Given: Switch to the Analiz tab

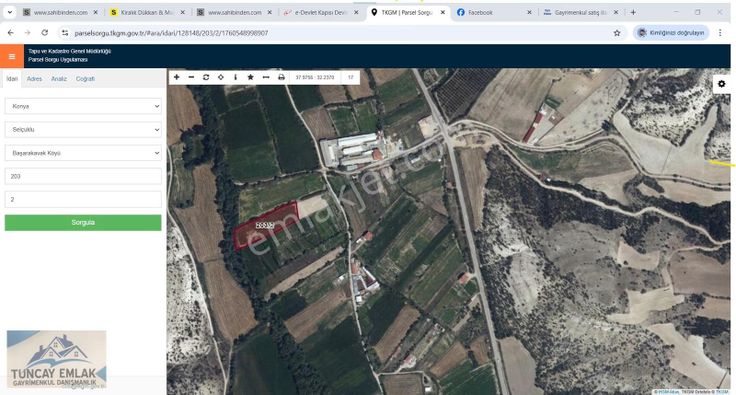Looking at the screenshot, I should [59, 79].
